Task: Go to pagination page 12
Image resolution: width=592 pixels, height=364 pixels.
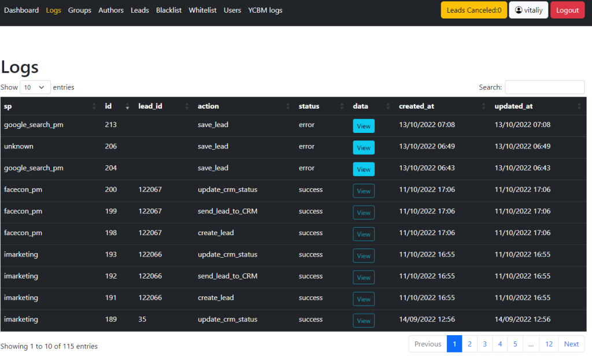Action: [549, 344]
